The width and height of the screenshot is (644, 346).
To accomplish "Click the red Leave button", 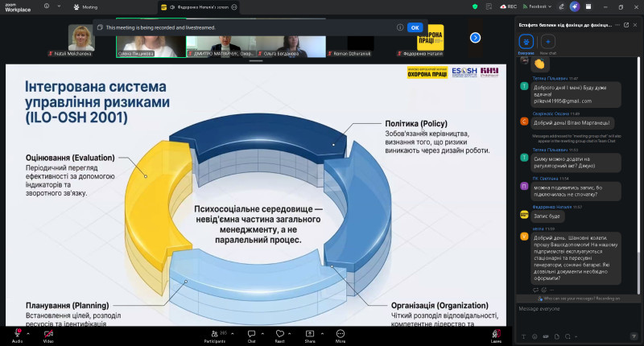I will 496,333.
